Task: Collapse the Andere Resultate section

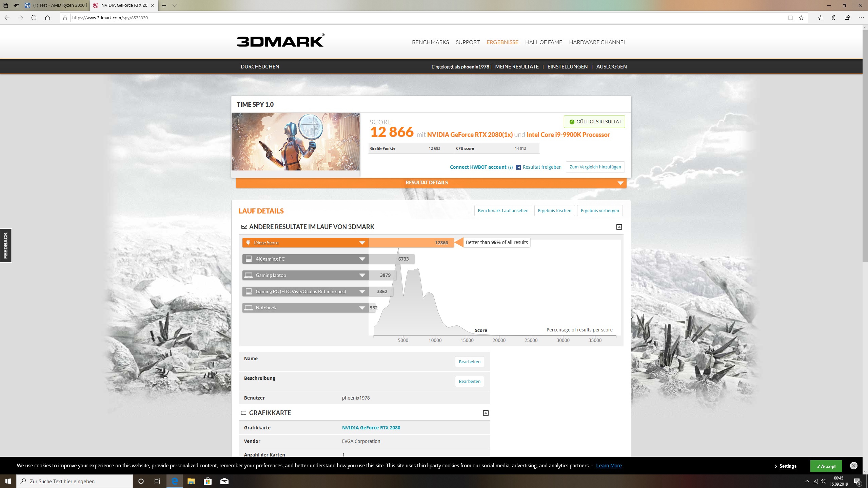Action: [x=619, y=227]
